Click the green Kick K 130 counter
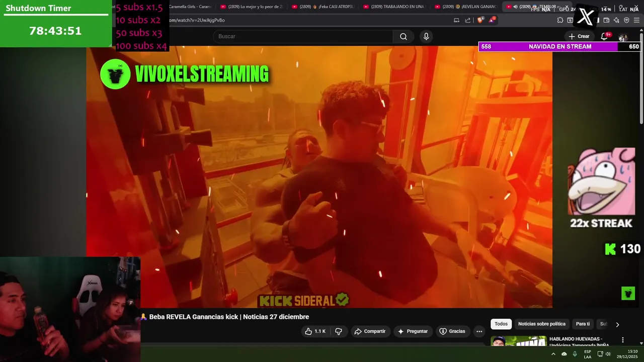 pyautogui.click(x=623, y=249)
